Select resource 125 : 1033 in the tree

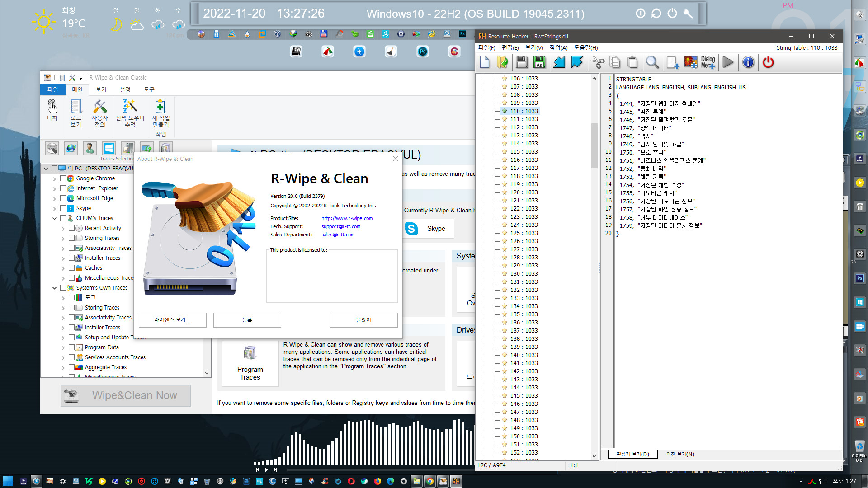(x=524, y=233)
